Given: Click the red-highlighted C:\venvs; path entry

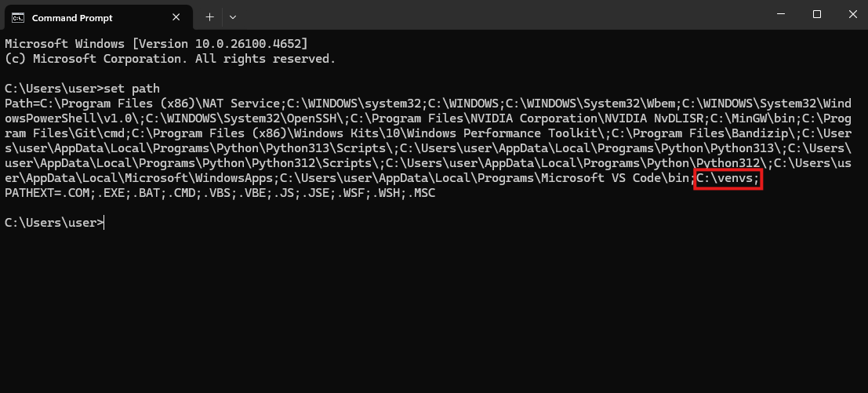Looking at the screenshot, I should [x=728, y=178].
